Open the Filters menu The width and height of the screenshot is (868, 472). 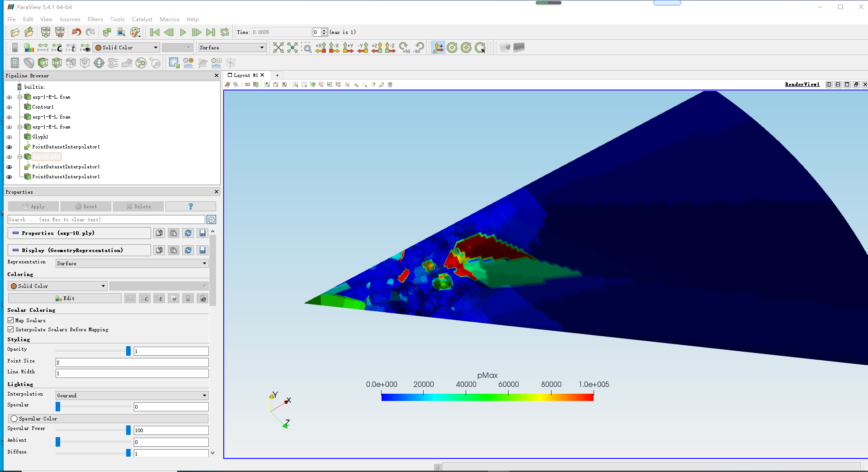click(95, 19)
